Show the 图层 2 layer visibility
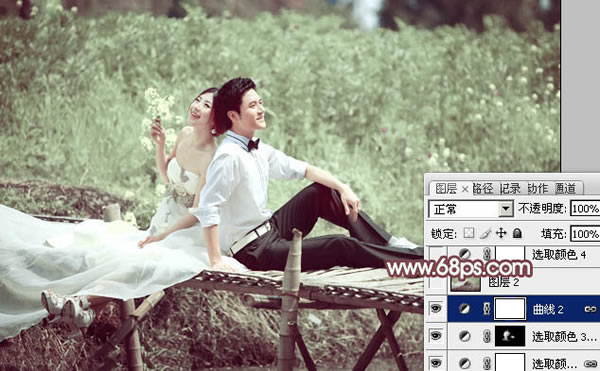Image resolution: width=600 pixels, height=371 pixels. point(436,282)
